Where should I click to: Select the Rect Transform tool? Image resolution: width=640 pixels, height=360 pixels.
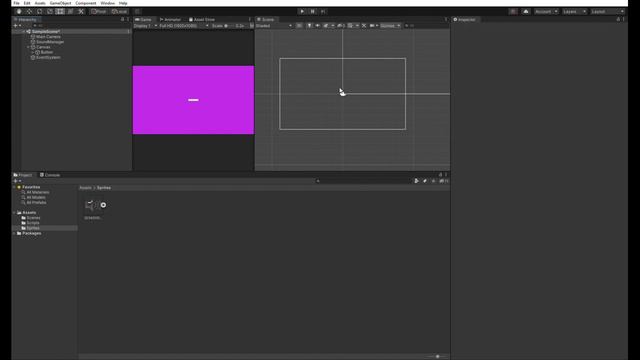pos(60,11)
